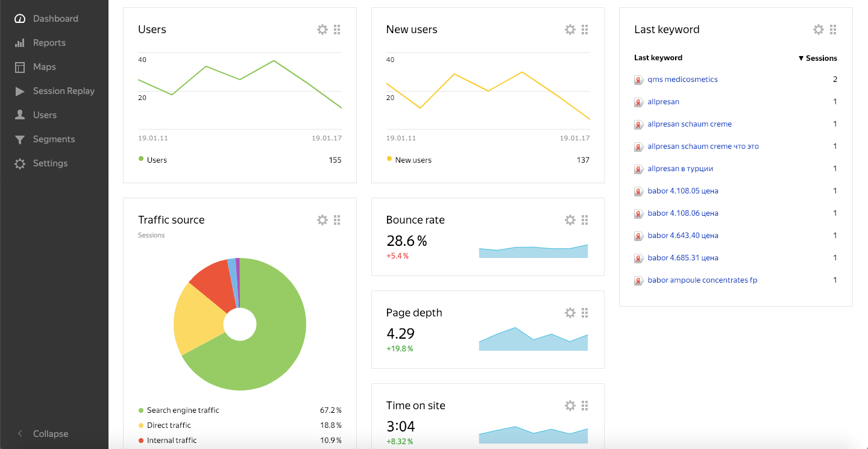Image resolution: width=868 pixels, height=449 pixels.
Task: Open Last keyword widget gear settings
Action: pos(819,30)
